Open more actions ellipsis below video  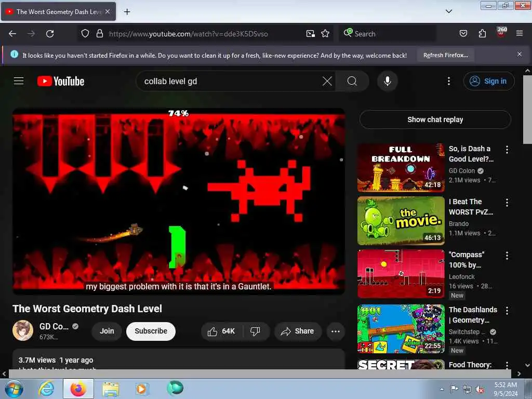tap(335, 331)
